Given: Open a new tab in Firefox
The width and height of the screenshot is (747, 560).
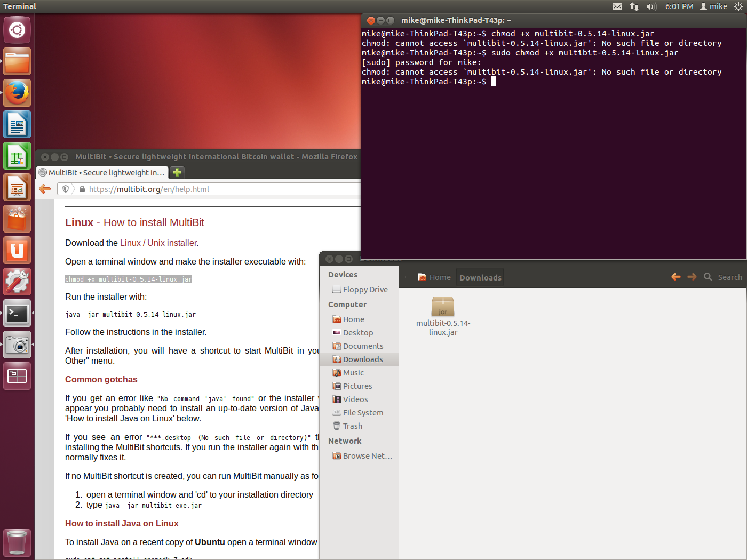Looking at the screenshot, I should tap(177, 172).
